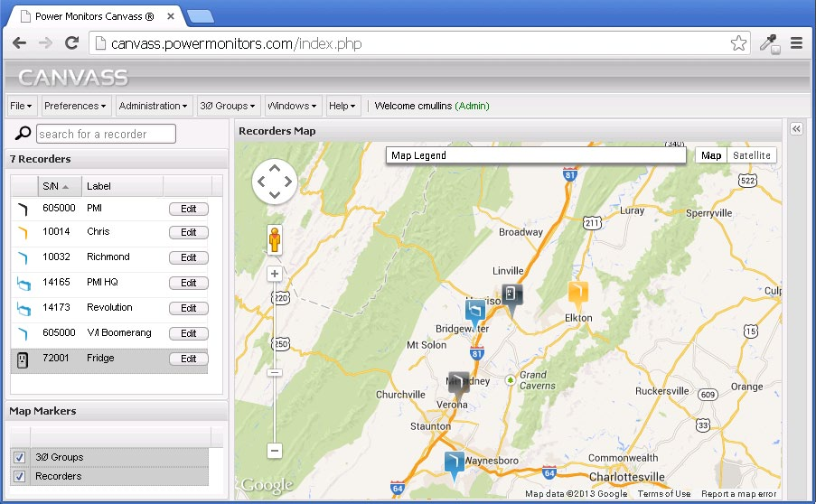The height and width of the screenshot is (504, 816).
Task: Open the File dropdown menu
Action: [22, 106]
